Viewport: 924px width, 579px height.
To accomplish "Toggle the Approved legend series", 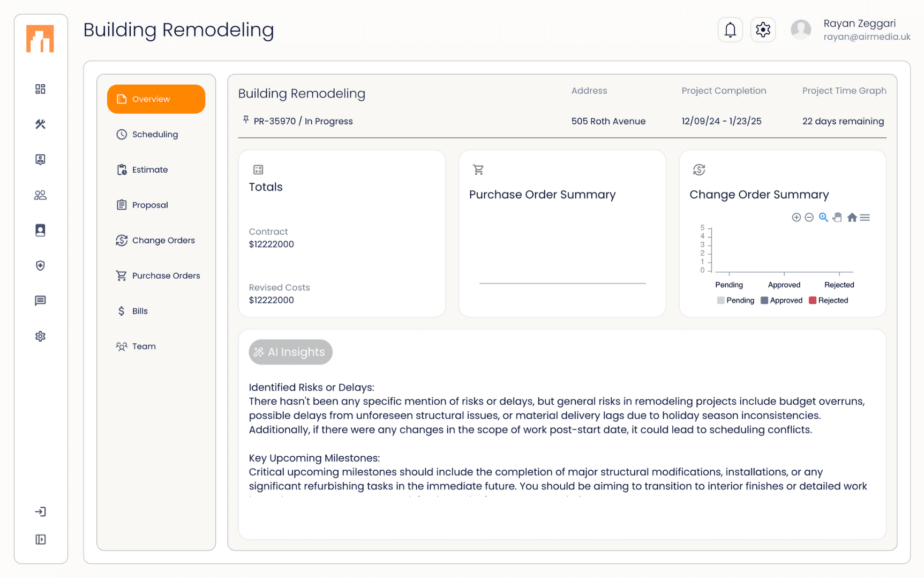I will click(782, 301).
